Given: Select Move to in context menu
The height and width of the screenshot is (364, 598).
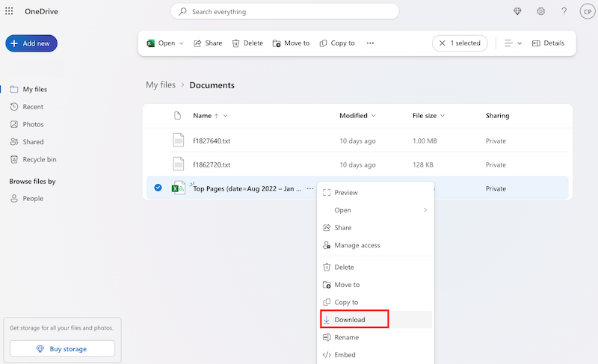Looking at the screenshot, I should coord(375,285).
